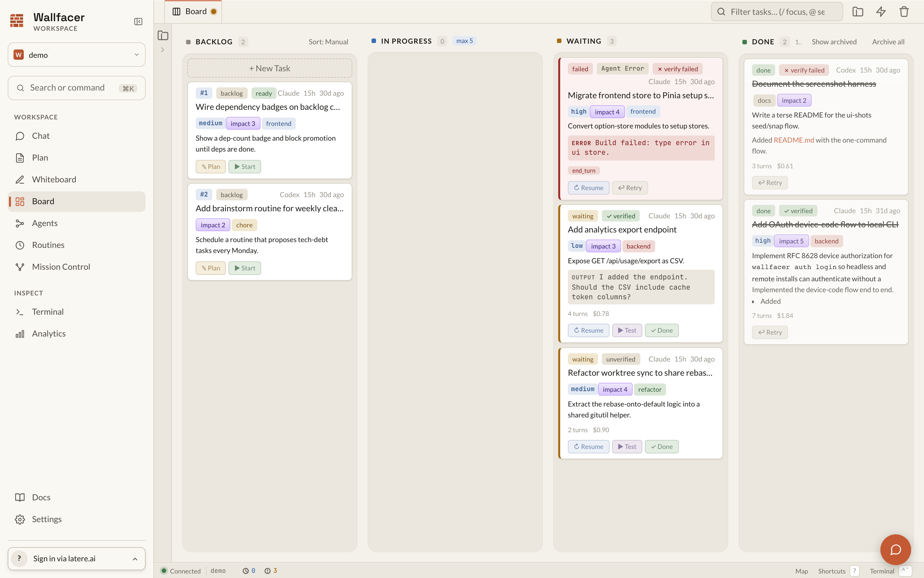Click the Map link in status bar
924x578 pixels.
(x=801, y=571)
